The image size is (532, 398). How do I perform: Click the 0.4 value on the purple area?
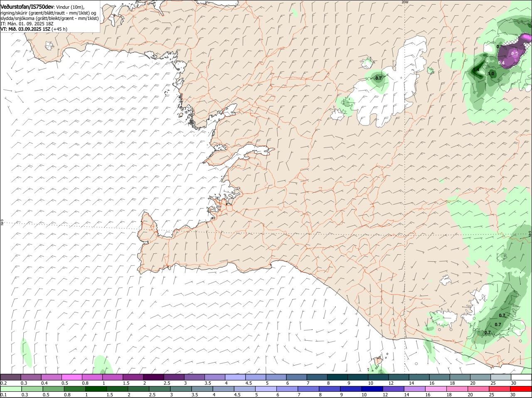point(501,63)
